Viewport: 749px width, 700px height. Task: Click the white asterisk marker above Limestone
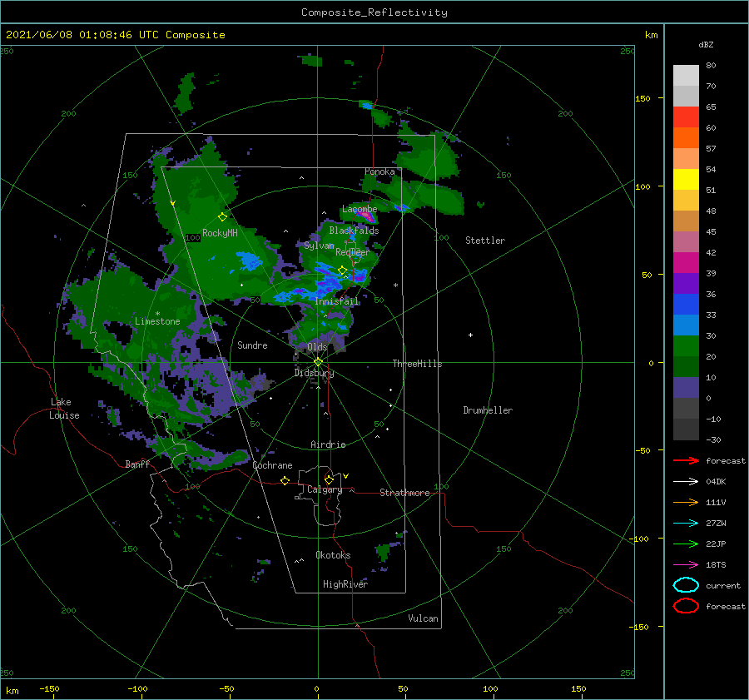[157, 314]
